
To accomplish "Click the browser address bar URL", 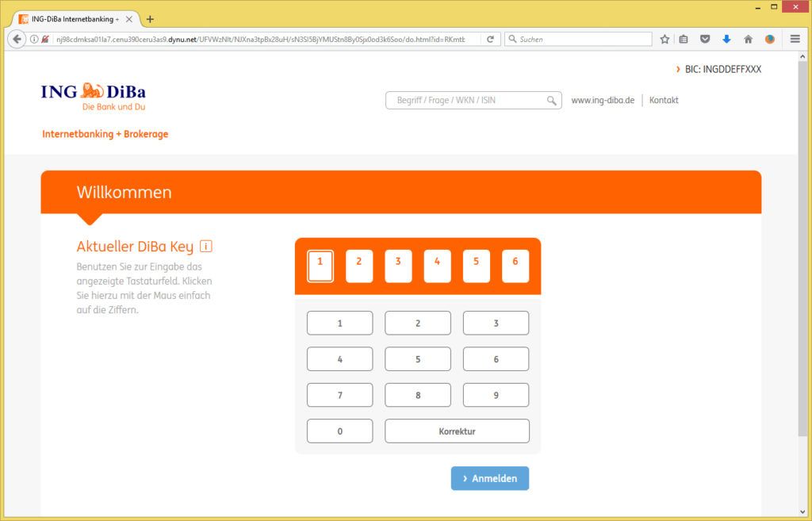I will 260,40.
